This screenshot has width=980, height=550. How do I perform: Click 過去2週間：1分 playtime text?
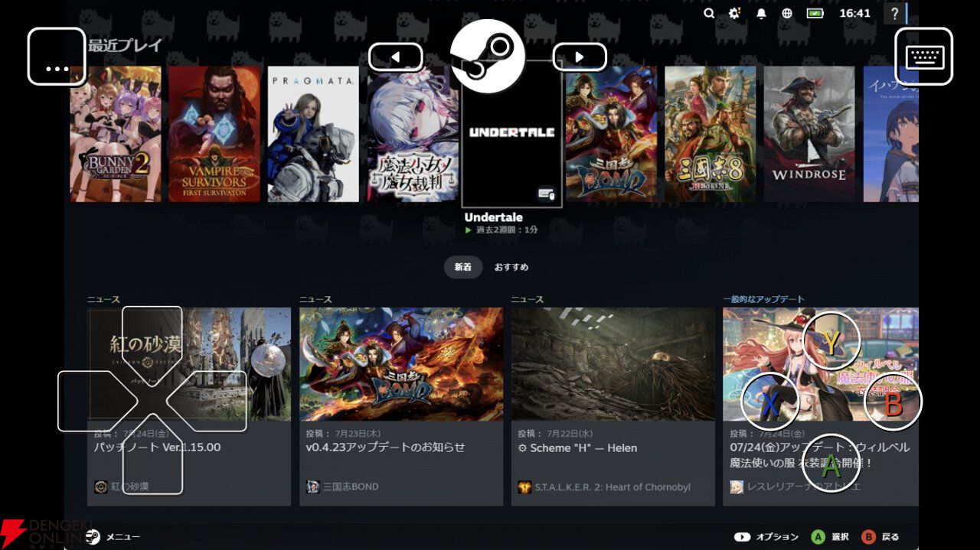click(506, 229)
